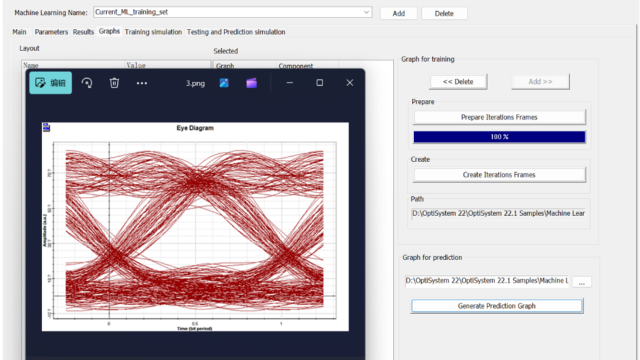Click the Graph column header in Selected
This screenshot has height=360, width=640.
244,66
